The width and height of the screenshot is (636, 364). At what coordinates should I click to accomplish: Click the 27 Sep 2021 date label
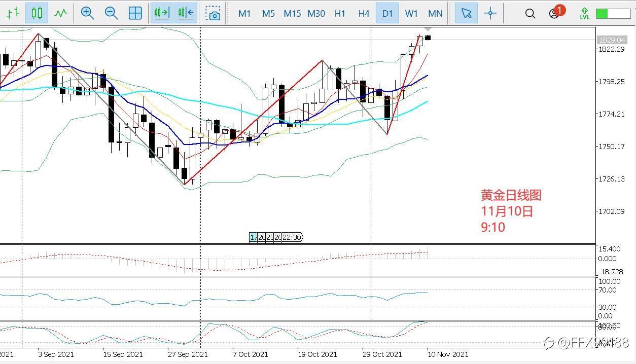point(188,354)
